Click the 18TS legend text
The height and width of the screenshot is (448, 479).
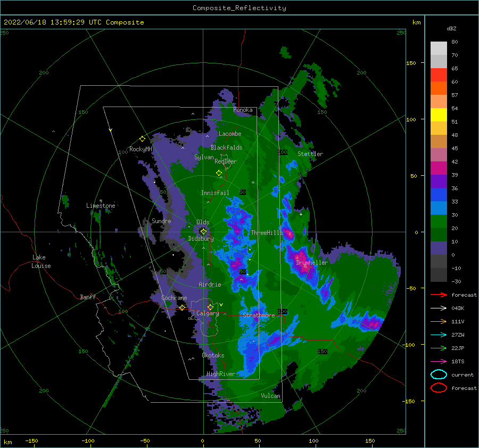(458, 362)
